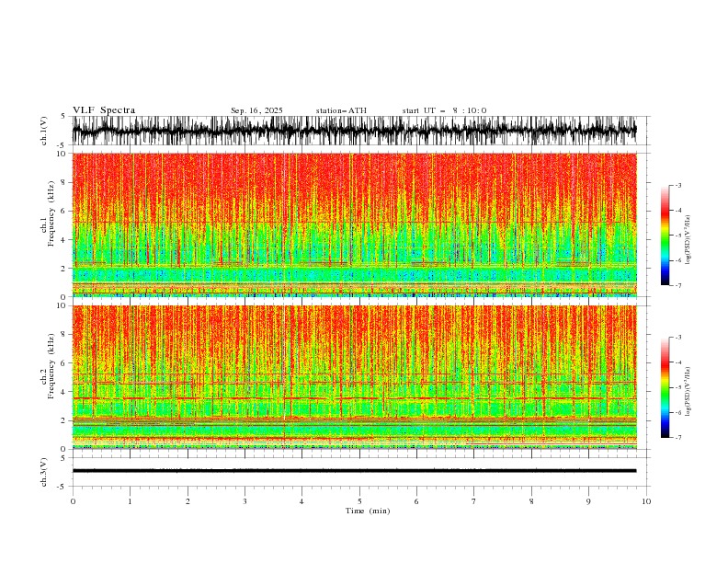The height and width of the screenshot is (563, 728).
Task: Click the ch.3 flat waveform trace
Action: [x=354, y=471]
